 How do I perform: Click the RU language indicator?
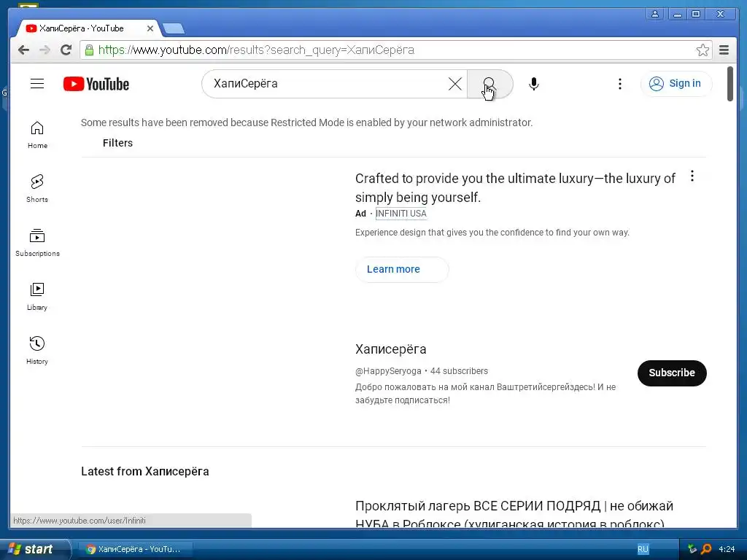click(643, 549)
